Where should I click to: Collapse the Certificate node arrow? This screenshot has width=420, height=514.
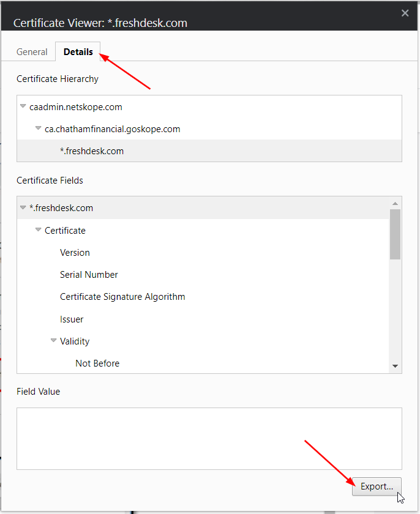(x=39, y=229)
